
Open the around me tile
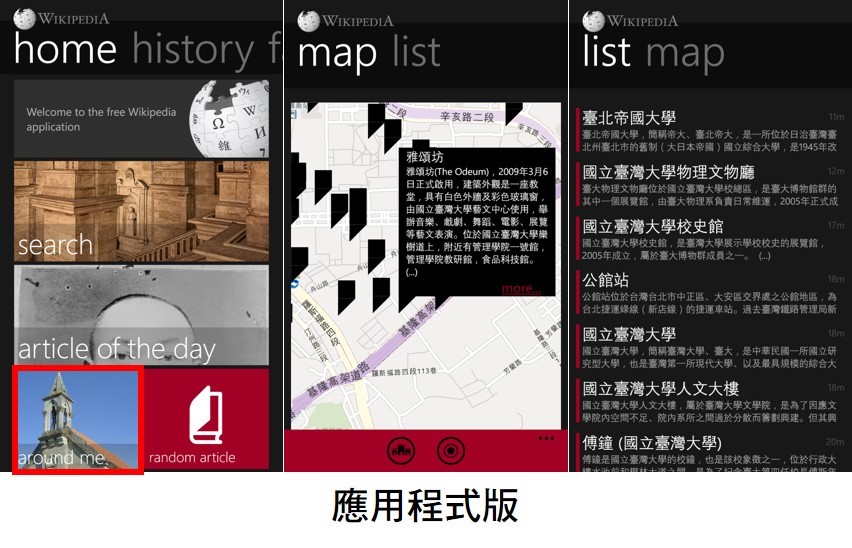[77, 419]
